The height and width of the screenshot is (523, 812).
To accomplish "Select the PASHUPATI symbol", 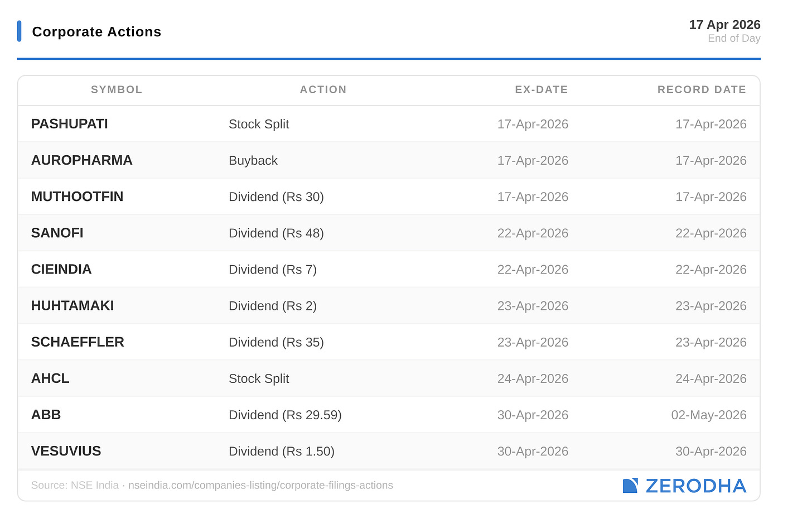I will pyautogui.click(x=70, y=124).
